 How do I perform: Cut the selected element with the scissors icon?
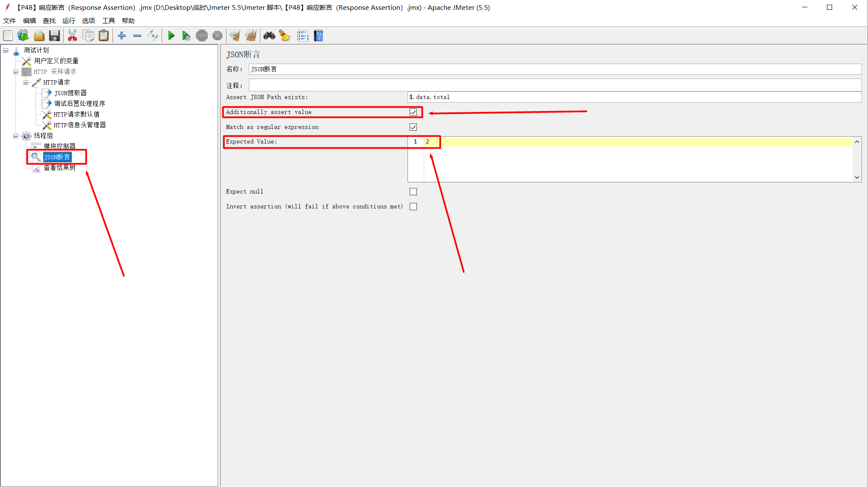tap(72, 36)
